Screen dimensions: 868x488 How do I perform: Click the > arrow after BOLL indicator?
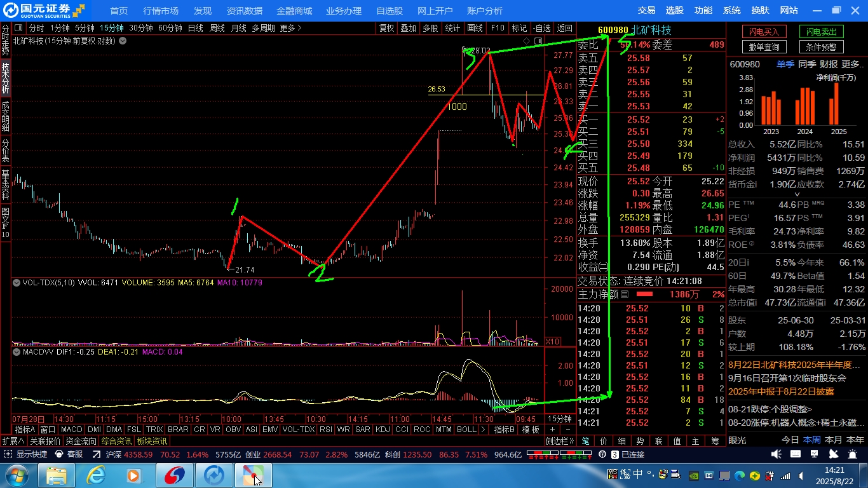[484, 430]
